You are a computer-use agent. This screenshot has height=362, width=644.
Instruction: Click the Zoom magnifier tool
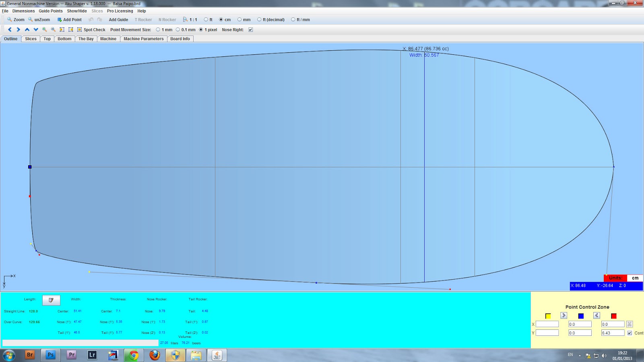click(x=15, y=20)
